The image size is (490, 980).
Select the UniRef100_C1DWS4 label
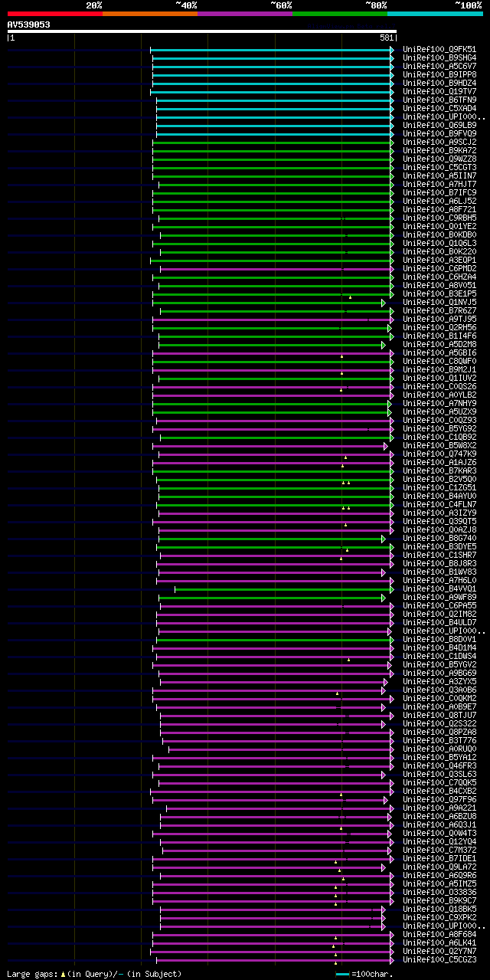click(439, 656)
